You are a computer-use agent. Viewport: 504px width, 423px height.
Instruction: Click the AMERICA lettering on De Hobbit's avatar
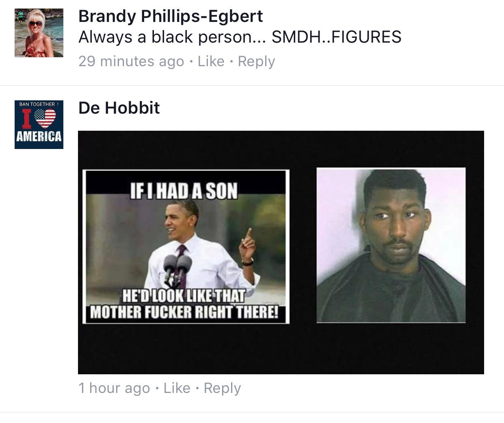pos(39,136)
